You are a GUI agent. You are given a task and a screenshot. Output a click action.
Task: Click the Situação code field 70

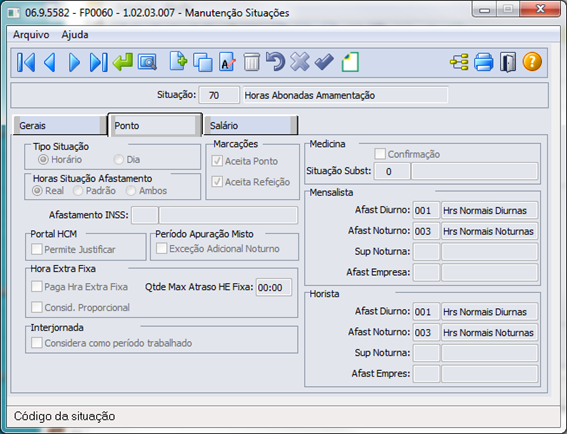click(219, 95)
